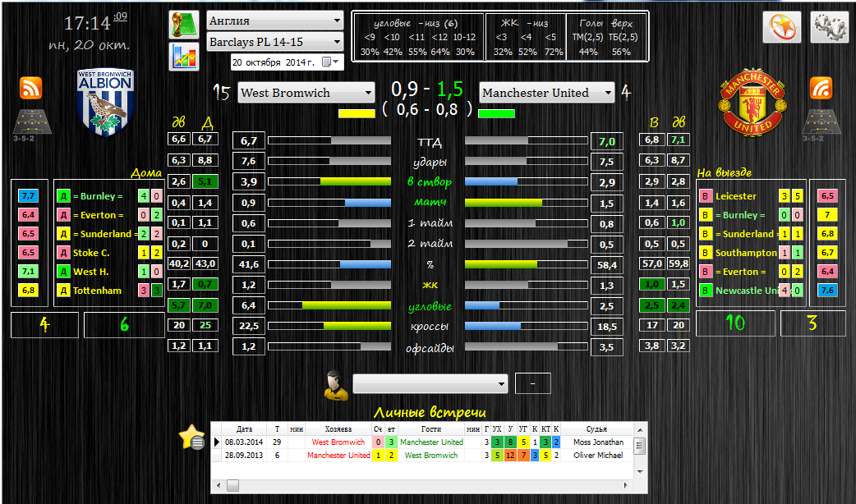Open the statistics bar chart icon
Image resolution: width=856 pixels, height=504 pixels.
183,56
